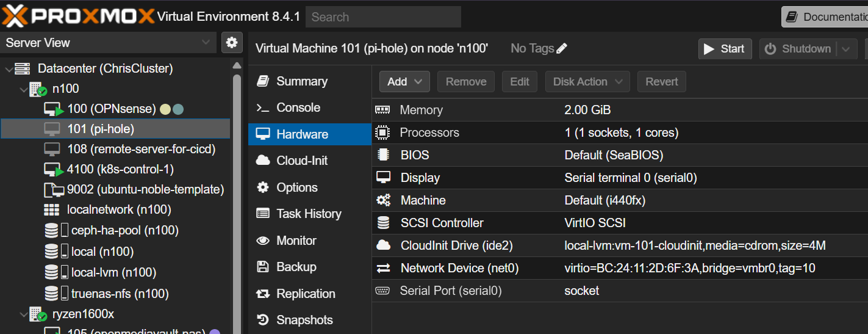Go to the Cloud-Init tab
This screenshot has height=334, width=868.
(x=310, y=161)
